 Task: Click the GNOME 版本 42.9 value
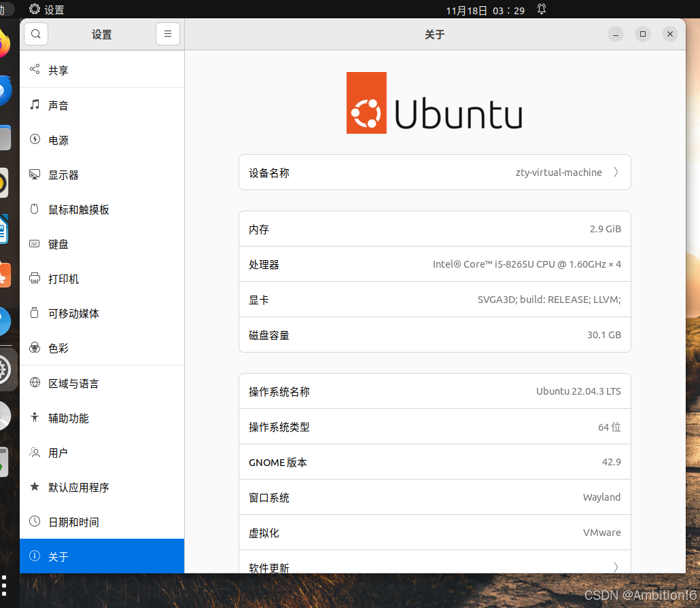(612, 462)
